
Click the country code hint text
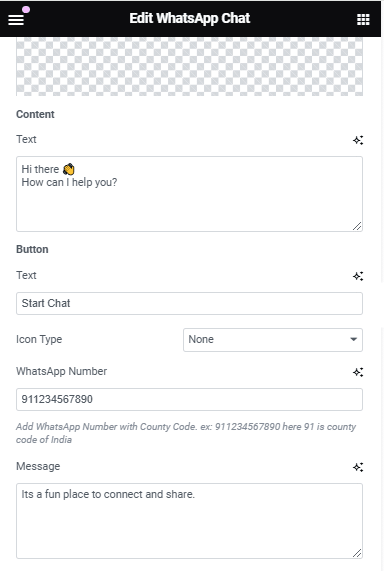pos(186,433)
